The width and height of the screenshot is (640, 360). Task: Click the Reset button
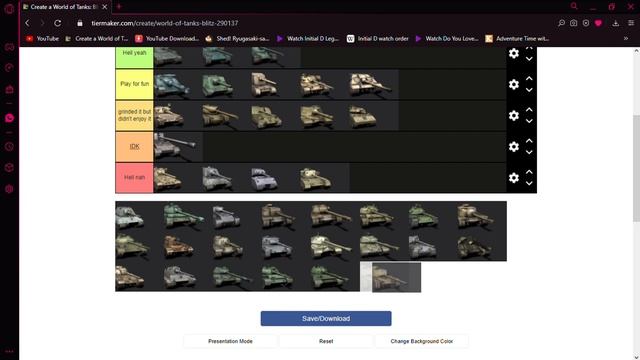326,341
